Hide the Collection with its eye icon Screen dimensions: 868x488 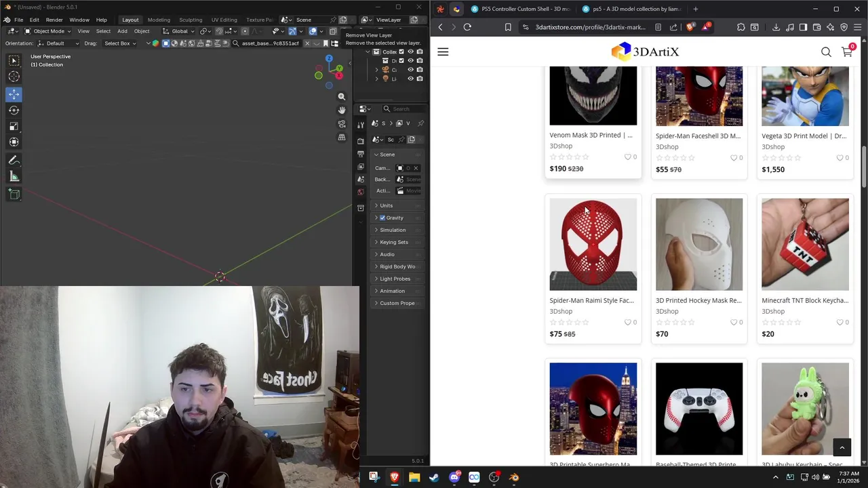[410, 52]
